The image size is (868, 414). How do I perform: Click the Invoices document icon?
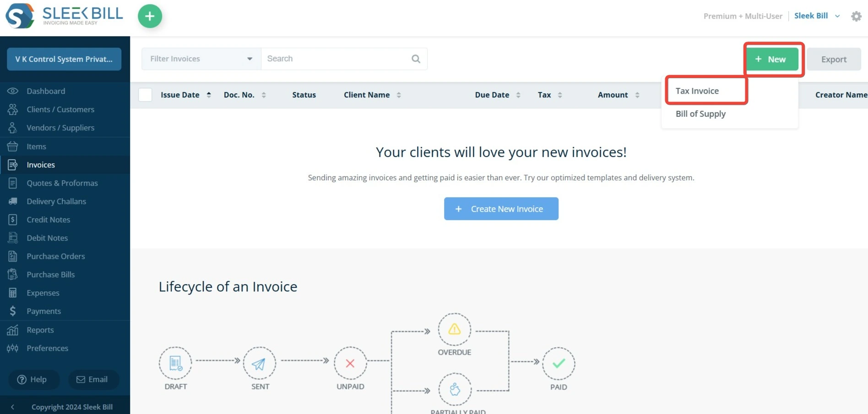coord(13,165)
